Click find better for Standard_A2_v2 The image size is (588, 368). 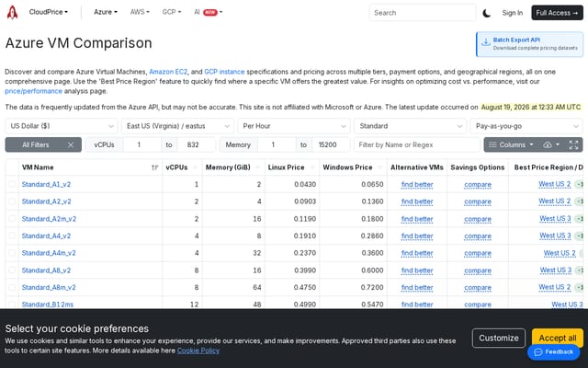[417, 201]
